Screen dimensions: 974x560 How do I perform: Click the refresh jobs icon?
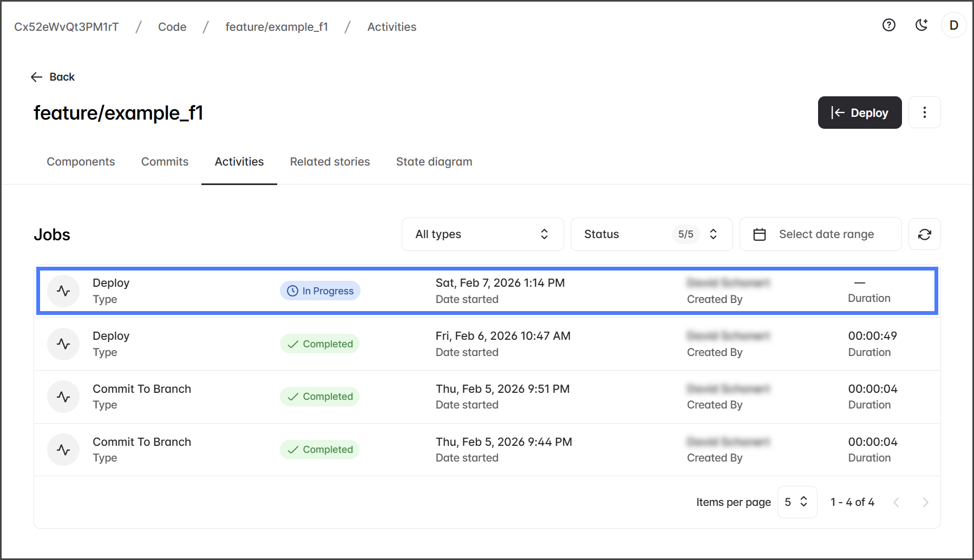924,234
